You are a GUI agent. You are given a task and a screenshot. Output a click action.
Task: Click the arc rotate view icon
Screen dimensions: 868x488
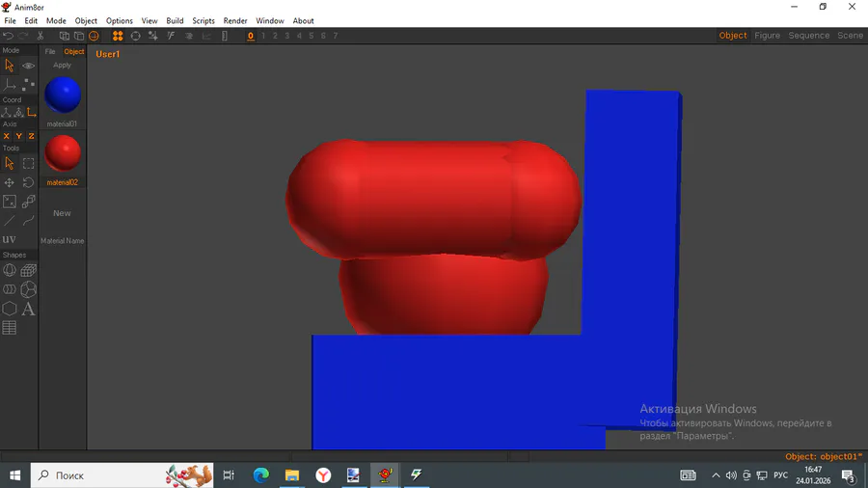(136, 36)
